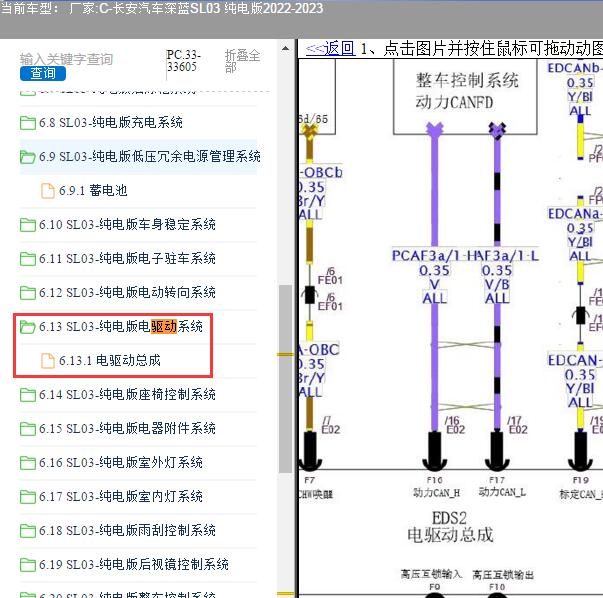This screenshot has height=598, width=603.
Task: Click the open folder icon beside 6.13
Action: tap(28, 327)
